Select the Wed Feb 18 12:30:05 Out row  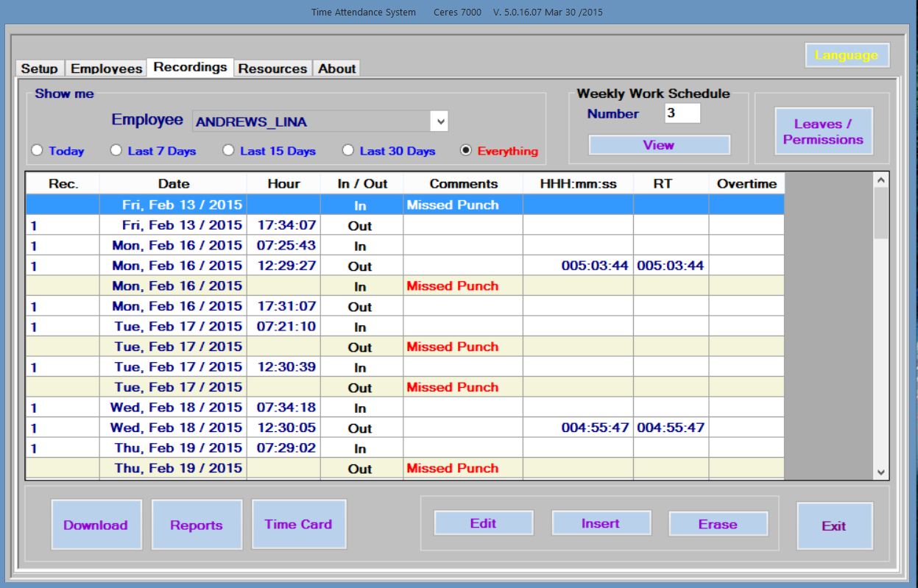click(405, 428)
